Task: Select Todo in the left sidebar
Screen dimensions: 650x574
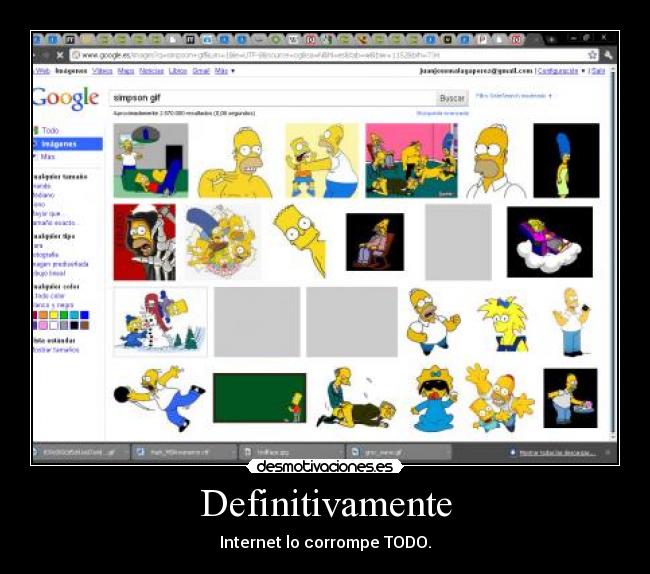Action: tap(50, 131)
